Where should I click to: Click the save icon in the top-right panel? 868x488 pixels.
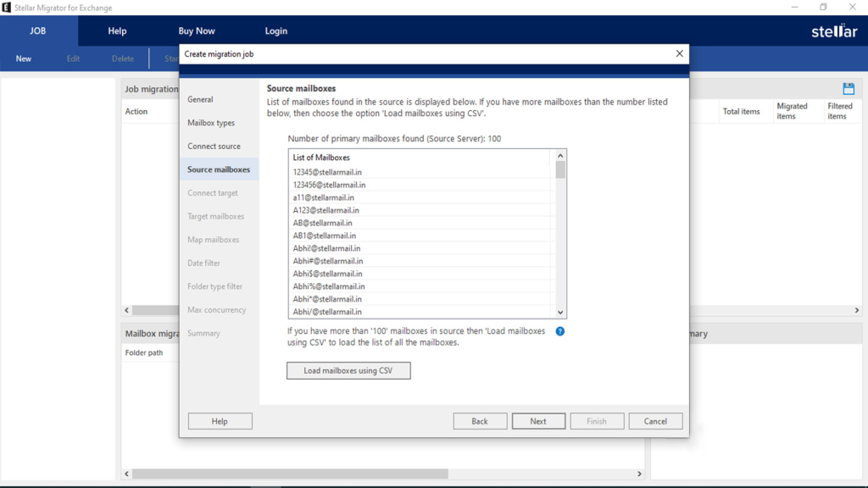pos(849,89)
